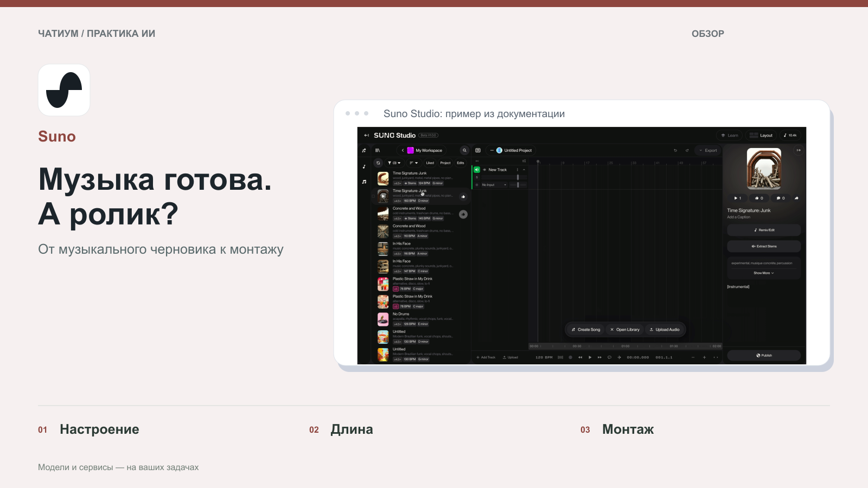Toggle the metronome icon beside 120 BPM
Screen dimensions: 868x488
pos(560,357)
